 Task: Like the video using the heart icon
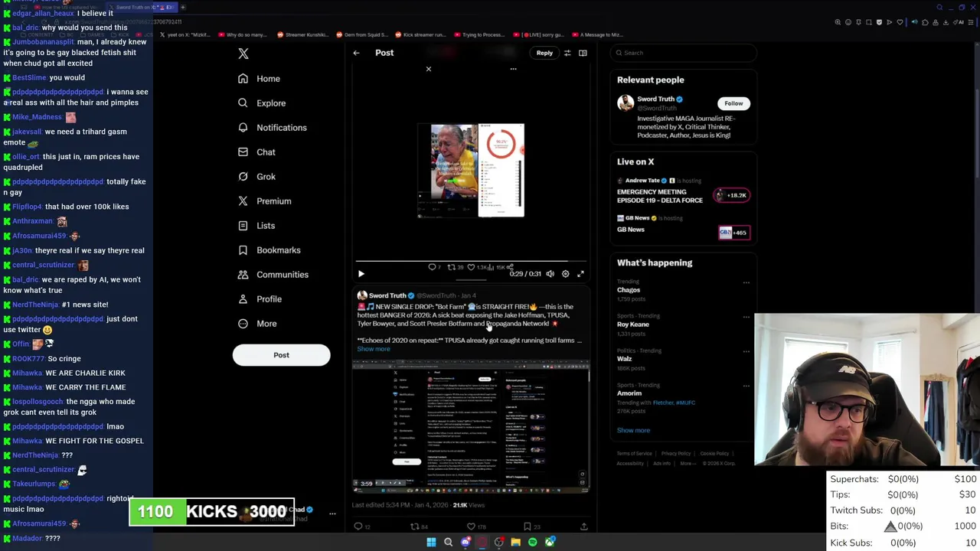[x=472, y=267]
